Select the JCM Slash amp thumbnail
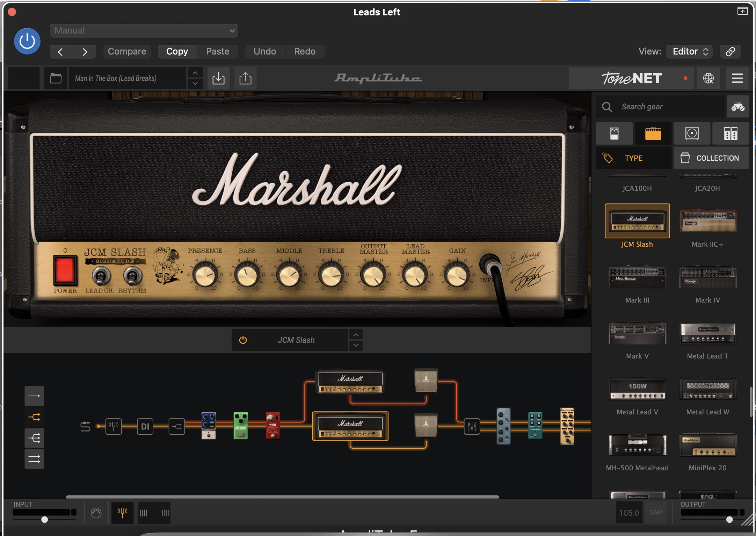This screenshot has height=536, width=756. pyautogui.click(x=637, y=221)
